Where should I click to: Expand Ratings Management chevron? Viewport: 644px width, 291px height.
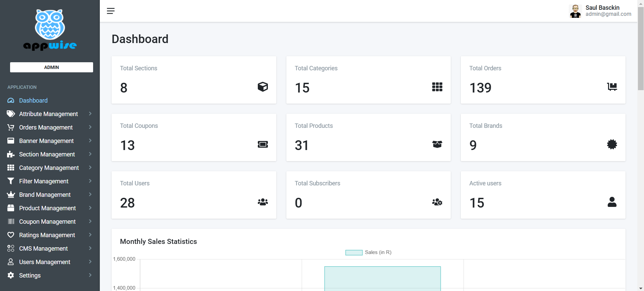[x=90, y=235]
